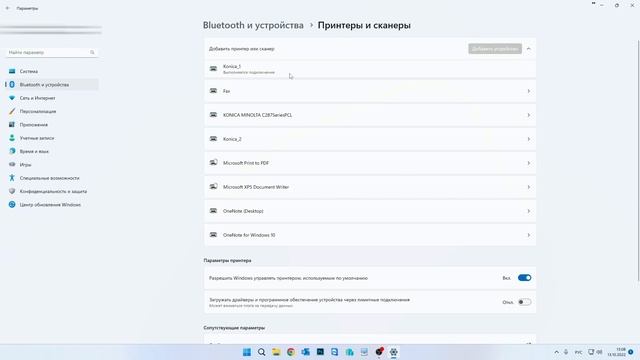Click printer icon of Microsoft XPS Document Writer

pos(213,187)
